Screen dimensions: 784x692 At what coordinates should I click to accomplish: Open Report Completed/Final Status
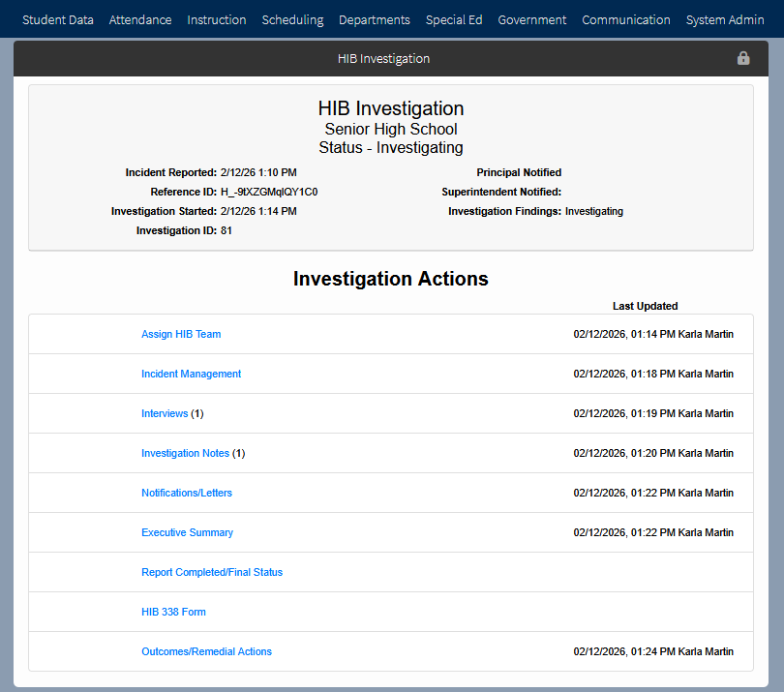coord(212,572)
